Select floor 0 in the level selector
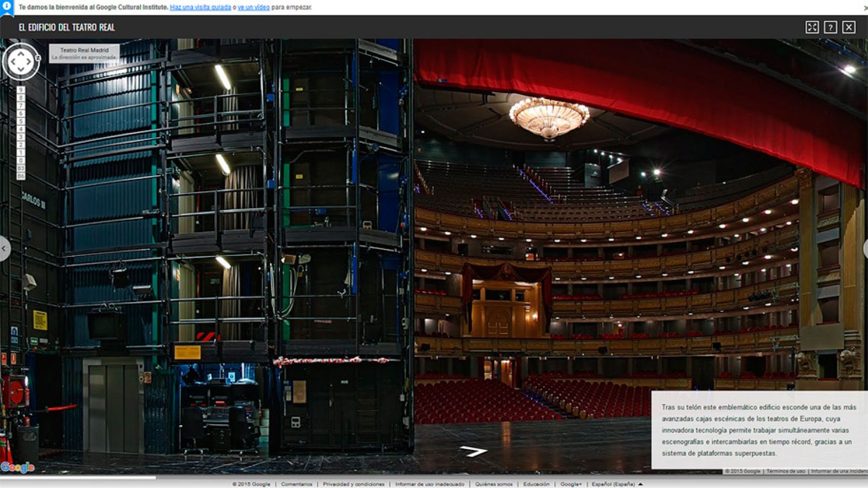The height and width of the screenshot is (488, 868). tap(21, 159)
